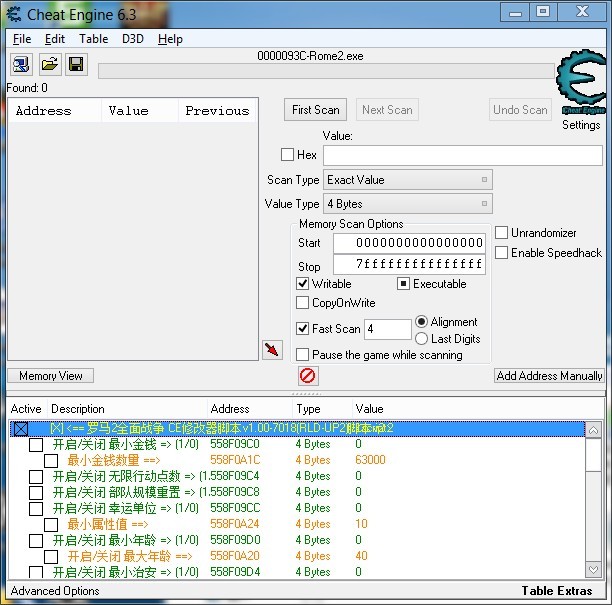Toggle the top script entry's active box
The image size is (612, 605).
(x=21, y=429)
